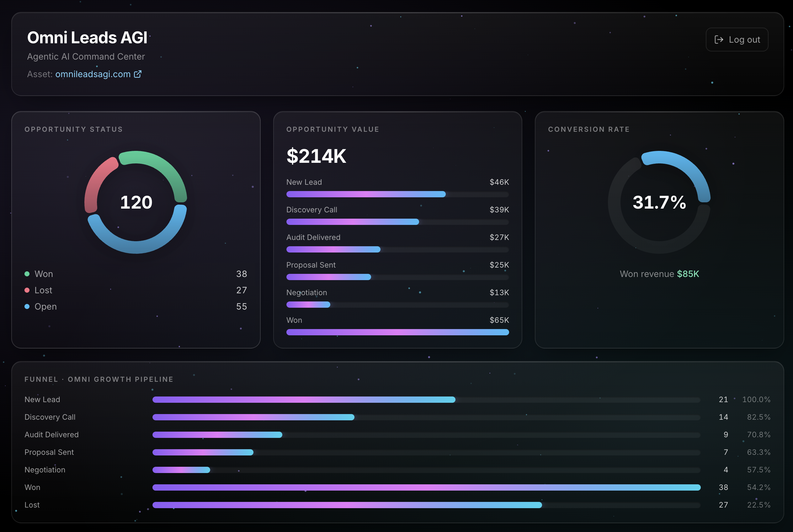
Task: Click the Negotiation bar in Opportunity Value
Action: (x=398, y=305)
